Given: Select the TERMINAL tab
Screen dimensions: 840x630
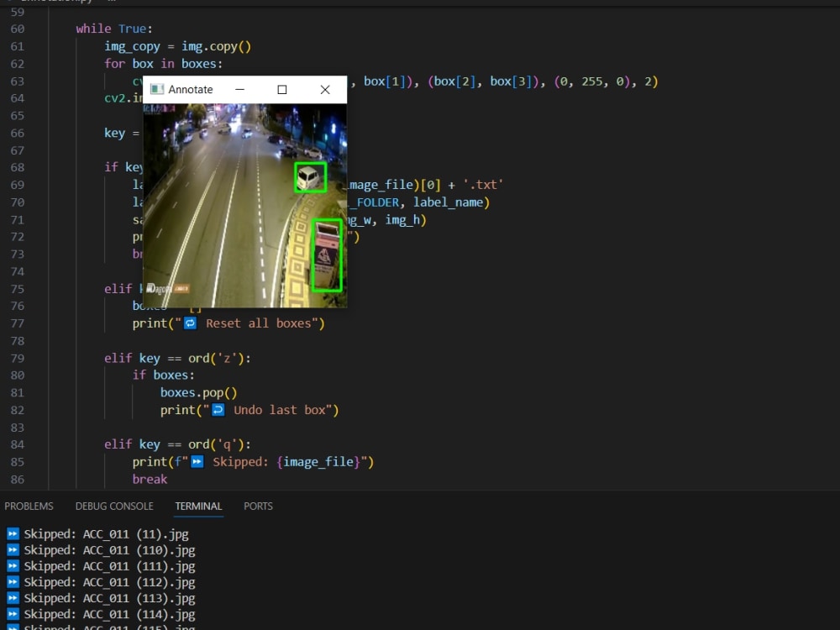Looking at the screenshot, I should [x=198, y=507].
